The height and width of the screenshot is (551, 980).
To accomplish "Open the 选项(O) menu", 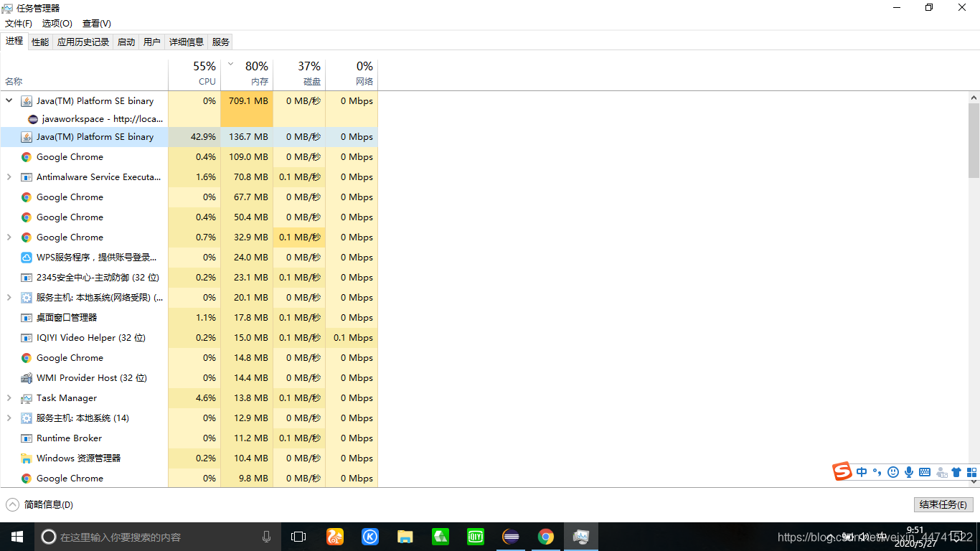I will tap(57, 24).
